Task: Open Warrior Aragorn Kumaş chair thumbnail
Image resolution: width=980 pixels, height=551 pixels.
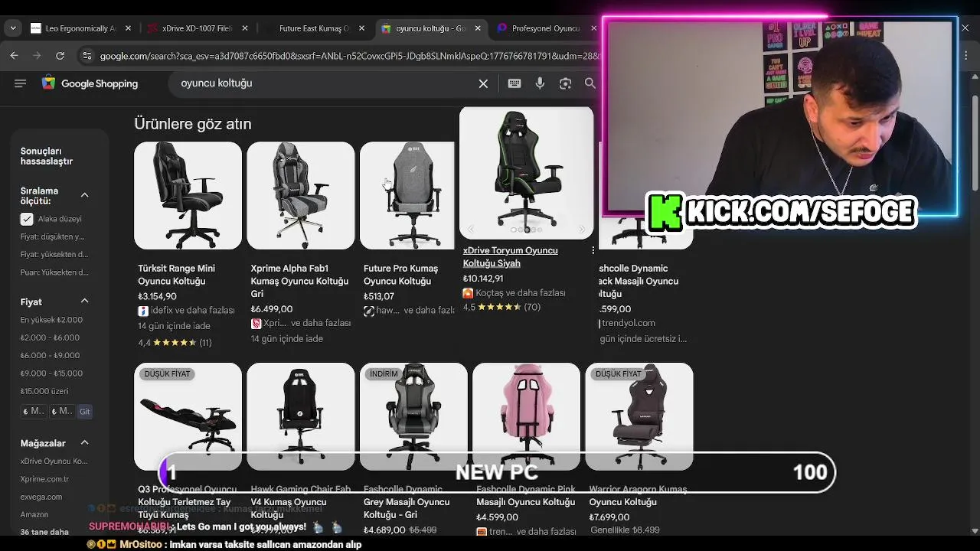Action: coord(639,416)
